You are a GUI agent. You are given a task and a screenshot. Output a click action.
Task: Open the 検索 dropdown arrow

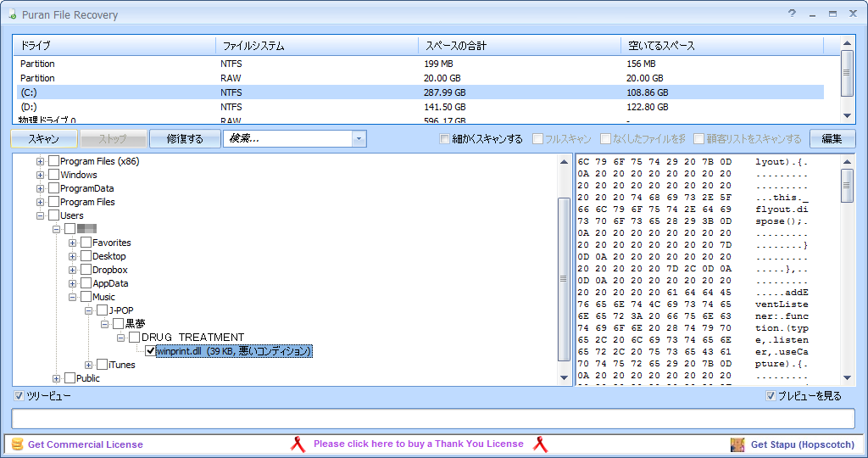pyautogui.click(x=359, y=139)
